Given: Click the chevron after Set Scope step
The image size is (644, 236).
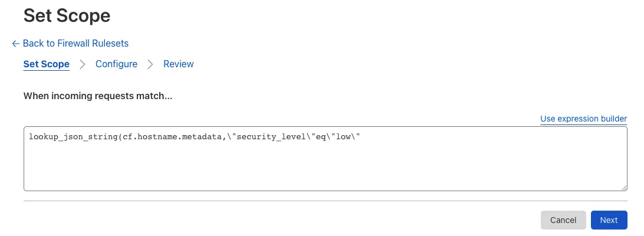Looking at the screenshot, I should [83, 64].
